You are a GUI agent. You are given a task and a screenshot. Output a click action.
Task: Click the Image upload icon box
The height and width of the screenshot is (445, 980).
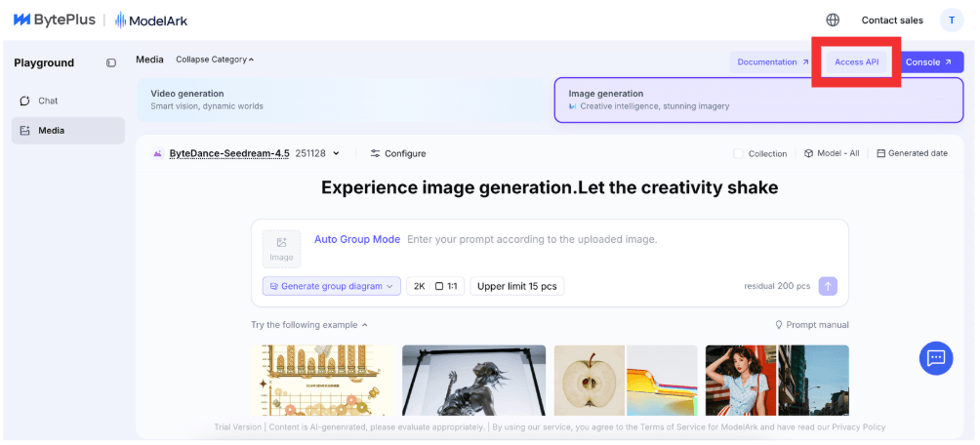[281, 249]
